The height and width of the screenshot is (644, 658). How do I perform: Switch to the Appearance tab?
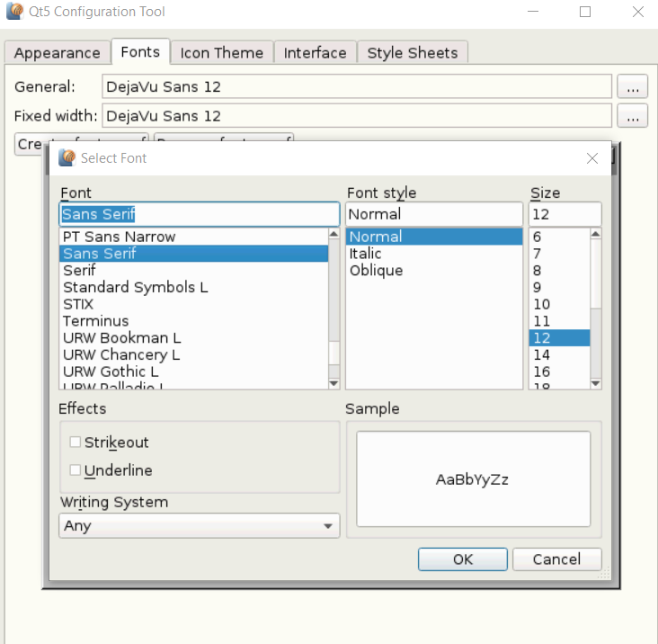pyautogui.click(x=57, y=53)
